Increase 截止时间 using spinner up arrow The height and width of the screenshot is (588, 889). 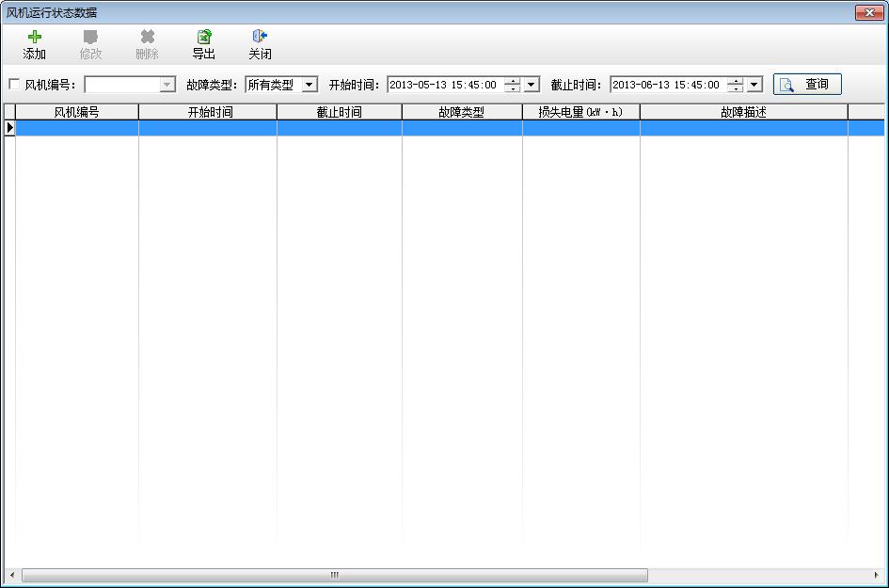pos(736,81)
